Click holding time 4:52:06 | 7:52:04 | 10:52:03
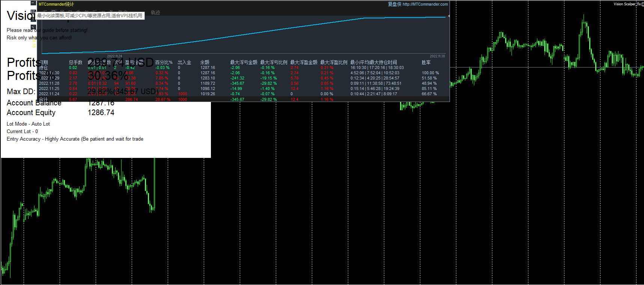The width and height of the screenshot is (644, 285). [375, 73]
